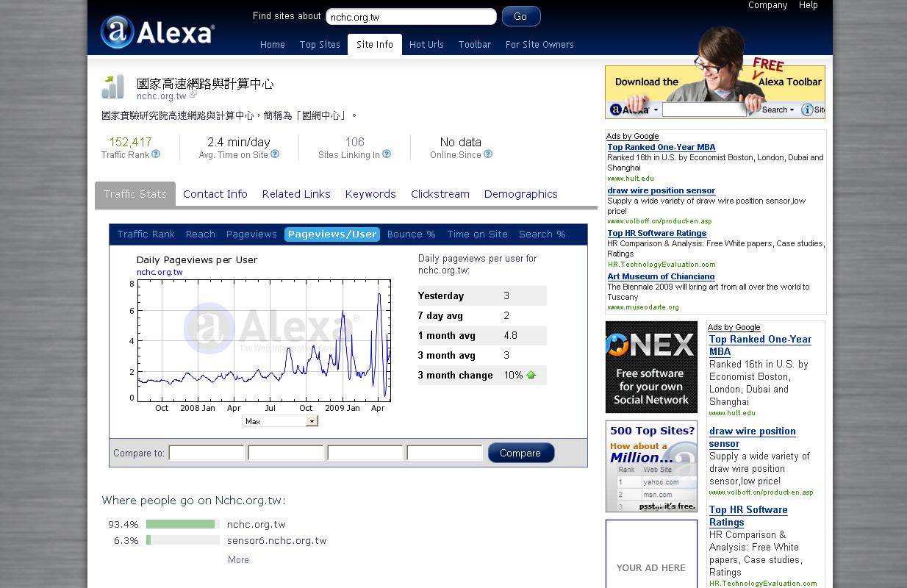The height and width of the screenshot is (588, 907).
Task: Switch to the Keywords tab
Action: [370, 194]
